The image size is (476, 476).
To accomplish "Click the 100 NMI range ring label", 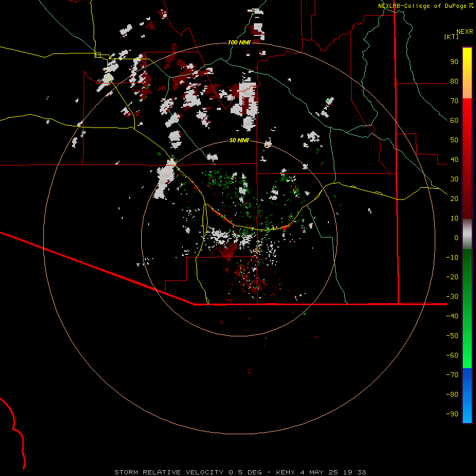I will coord(239,42).
